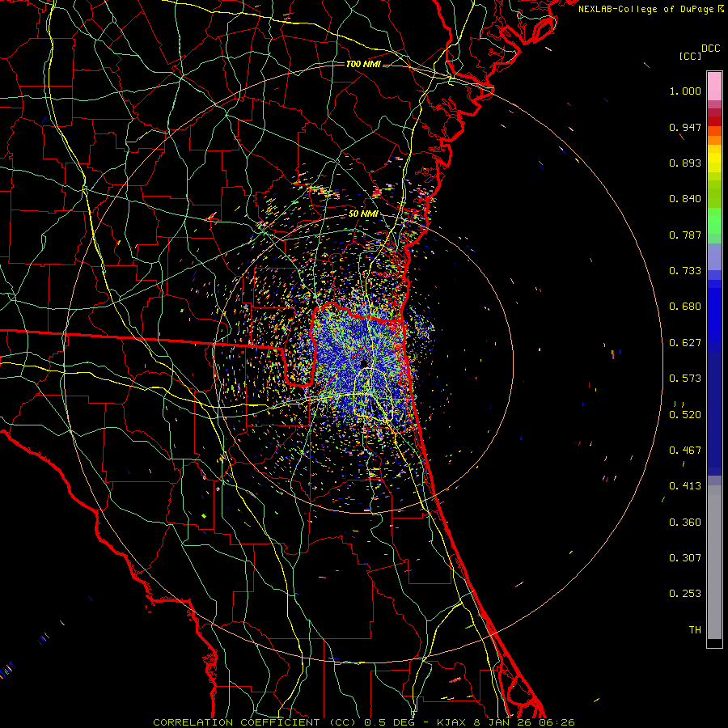Screen dimensions: 728x728
Task: Pick the bright green swatch on the color bar
Action: (x=714, y=221)
